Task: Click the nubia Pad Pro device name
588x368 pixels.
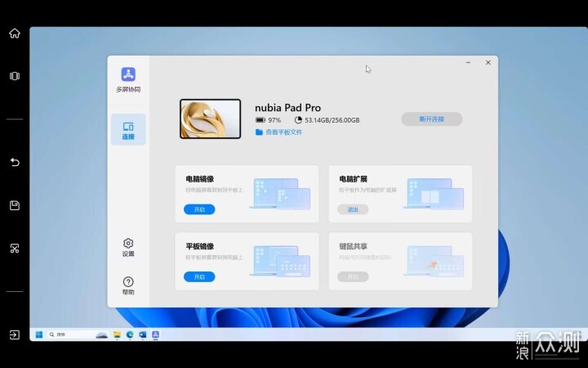Action: pyautogui.click(x=288, y=108)
